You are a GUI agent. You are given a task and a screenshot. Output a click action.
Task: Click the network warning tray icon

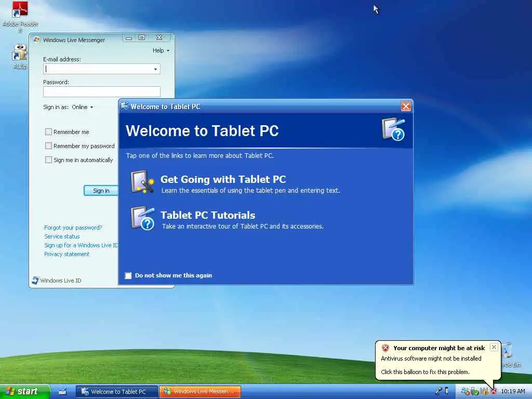tap(484, 392)
